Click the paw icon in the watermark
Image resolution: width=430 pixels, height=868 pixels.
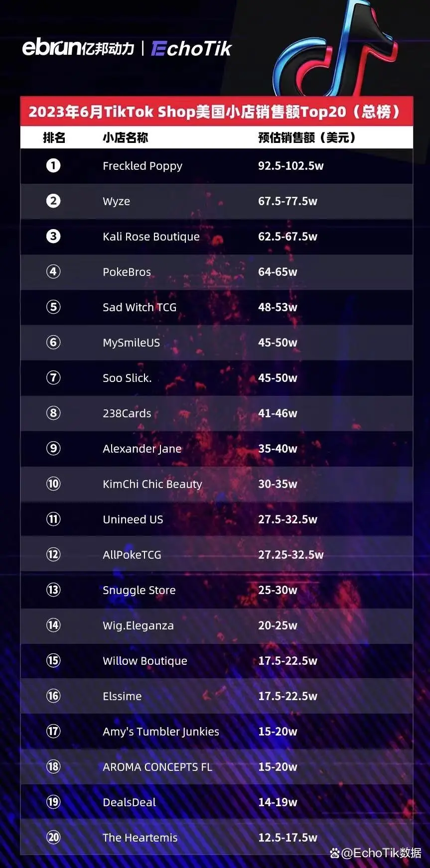[335, 853]
